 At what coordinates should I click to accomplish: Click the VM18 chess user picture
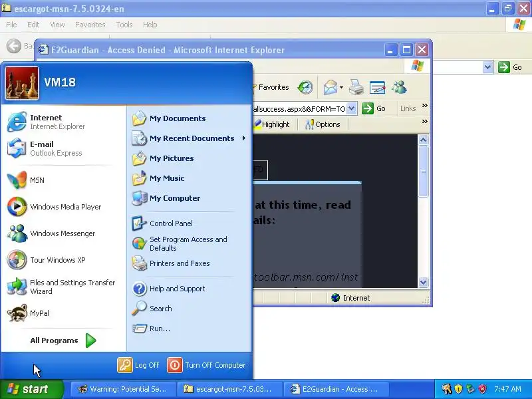point(22,83)
